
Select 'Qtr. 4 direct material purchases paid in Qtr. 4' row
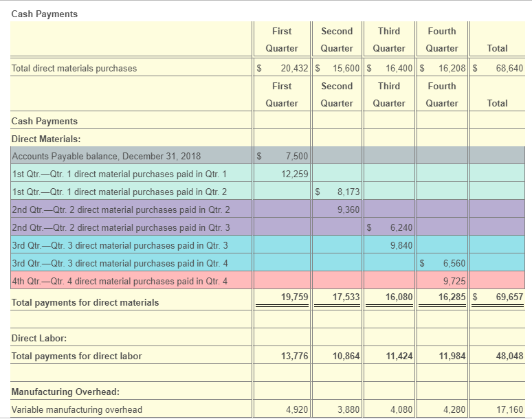point(267,281)
